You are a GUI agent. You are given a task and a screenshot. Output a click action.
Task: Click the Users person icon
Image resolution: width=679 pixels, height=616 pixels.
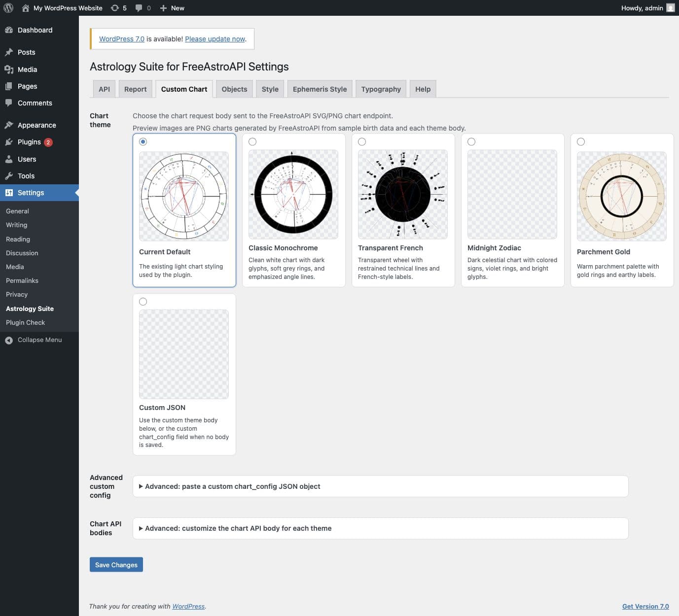click(9, 159)
